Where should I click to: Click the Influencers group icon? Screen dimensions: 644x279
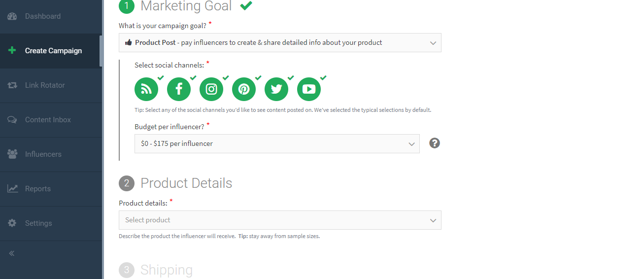[12, 154]
